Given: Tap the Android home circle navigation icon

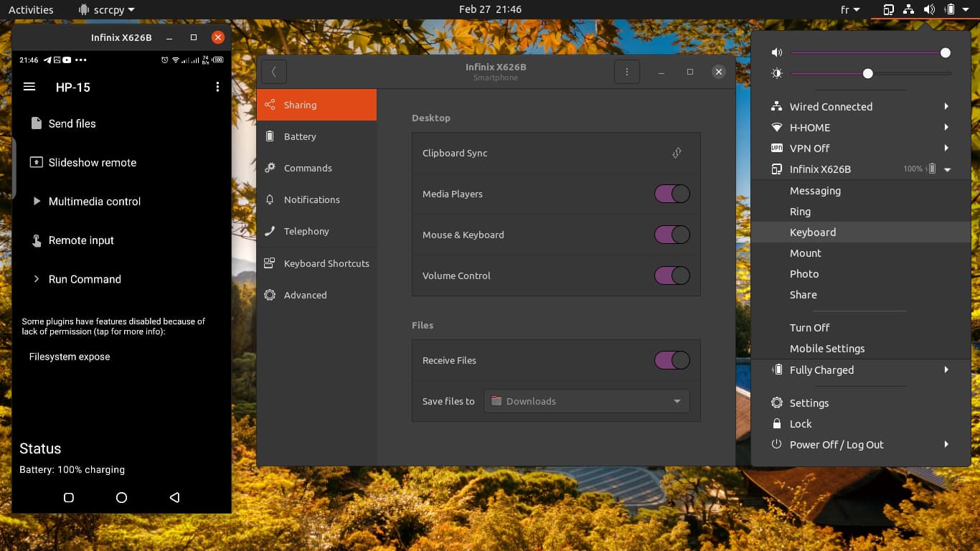Looking at the screenshot, I should coord(121,497).
